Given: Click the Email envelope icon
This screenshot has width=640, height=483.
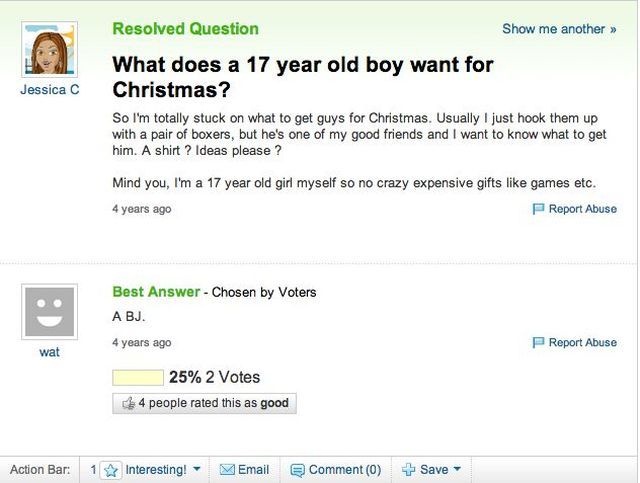Looking at the screenshot, I should (226, 469).
